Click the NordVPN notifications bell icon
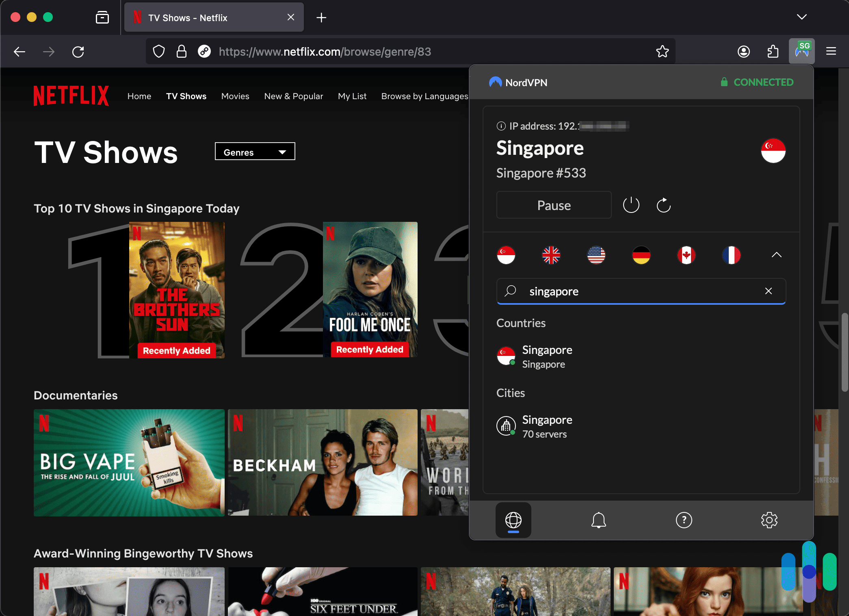 598,520
